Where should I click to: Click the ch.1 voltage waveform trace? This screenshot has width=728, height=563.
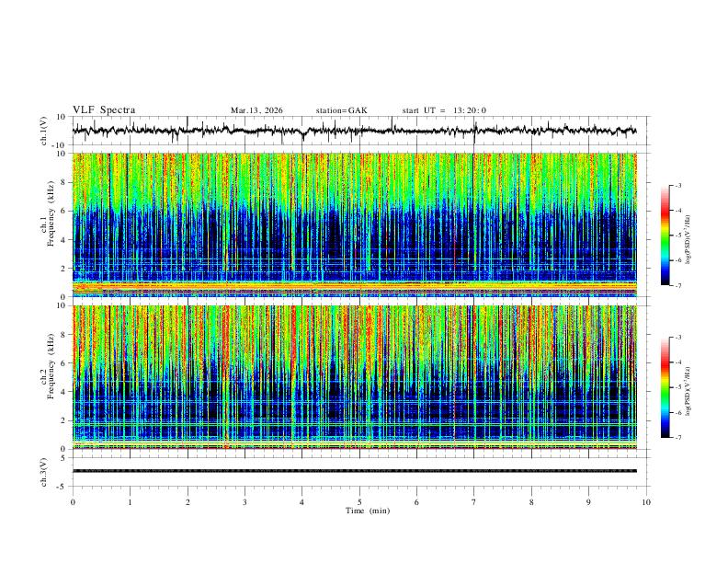(354, 131)
